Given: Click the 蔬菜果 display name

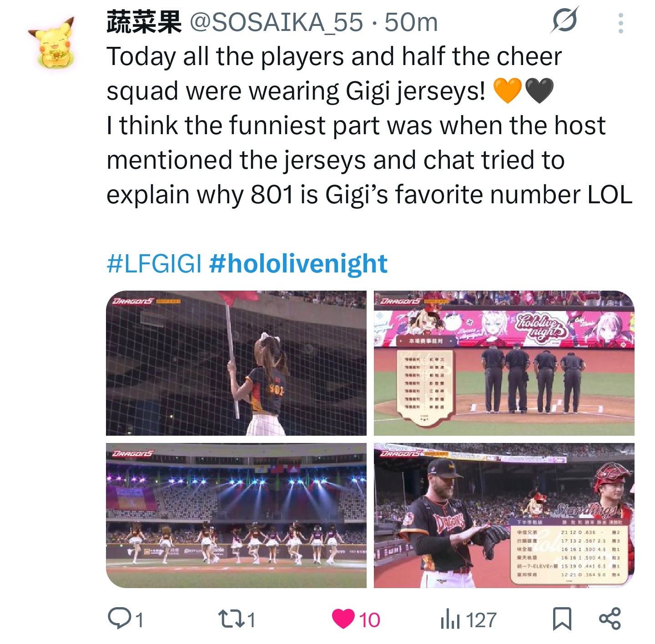Looking at the screenshot, I should tap(144, 22).
